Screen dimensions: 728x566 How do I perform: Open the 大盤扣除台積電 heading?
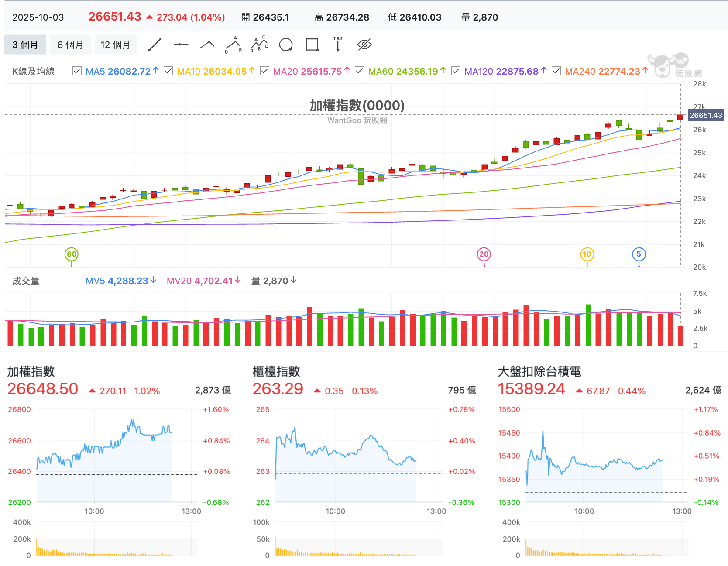tap(539, 371)
